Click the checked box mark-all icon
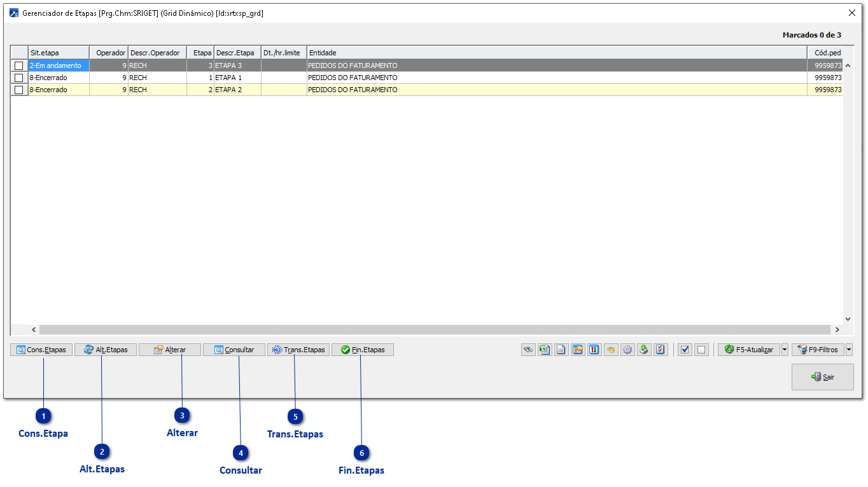Image resolution: width=868 pixels, height=487 pixels. coord(685,350)
